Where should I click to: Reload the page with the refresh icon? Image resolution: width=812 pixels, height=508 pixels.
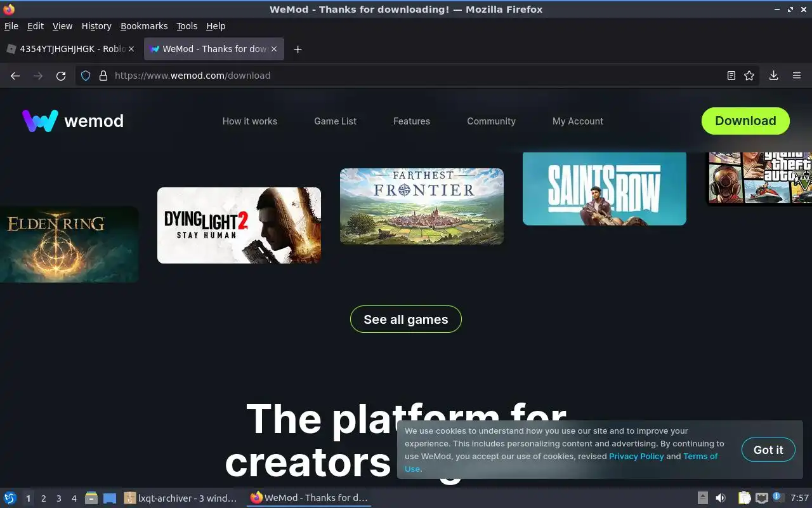tap(61, 76)
